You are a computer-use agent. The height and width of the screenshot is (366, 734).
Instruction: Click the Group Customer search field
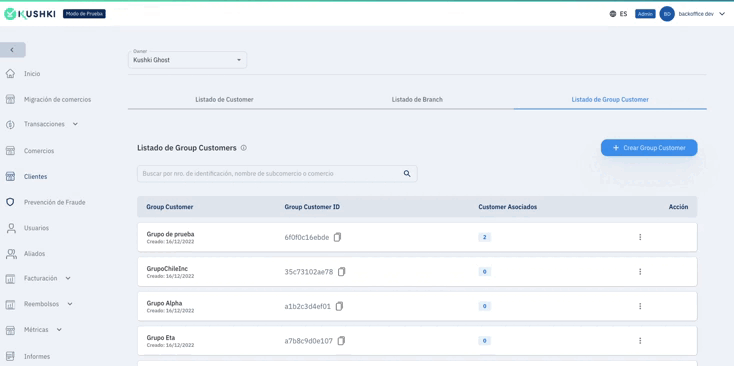pyautogui.click(x=277, y=174)
